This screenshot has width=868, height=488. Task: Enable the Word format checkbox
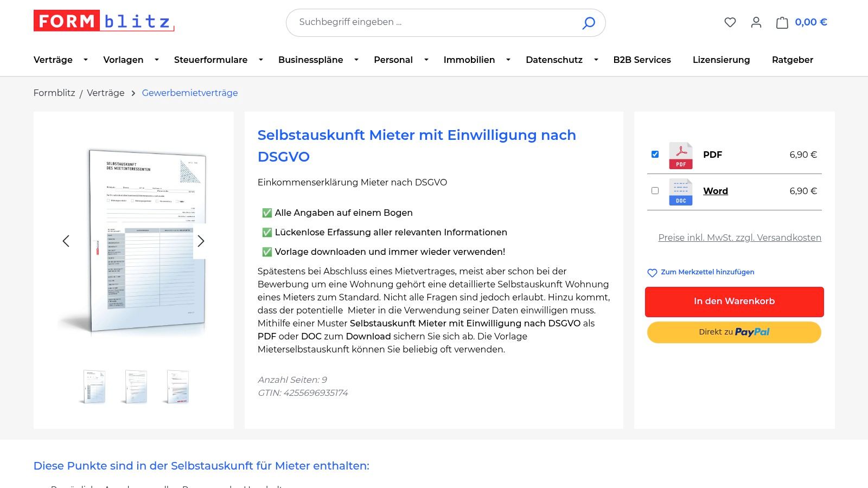pyautogui.click(x=655, y=190)
